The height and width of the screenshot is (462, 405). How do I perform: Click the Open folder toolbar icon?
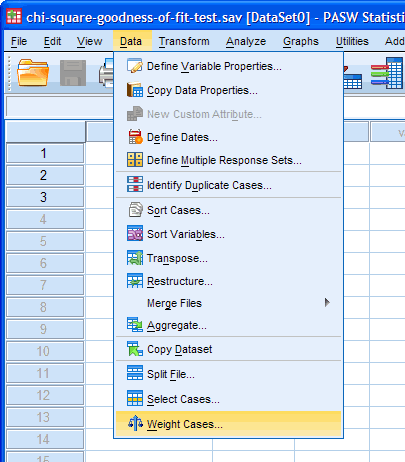(33, 72)
